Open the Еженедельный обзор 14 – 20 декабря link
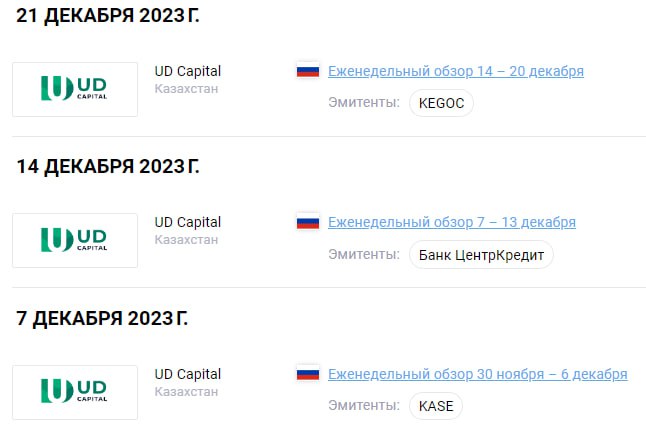The image size is (646, 428). coord(455,71)
